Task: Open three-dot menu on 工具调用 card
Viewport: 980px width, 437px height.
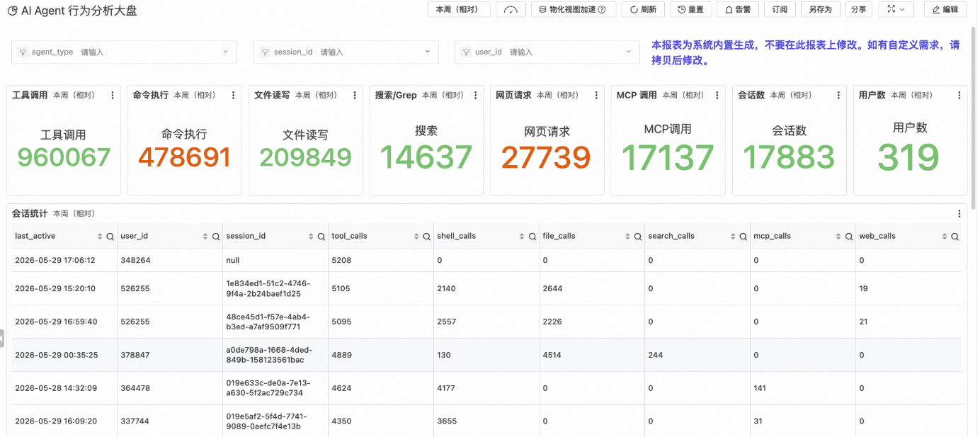Action: (x=113, y=95)
